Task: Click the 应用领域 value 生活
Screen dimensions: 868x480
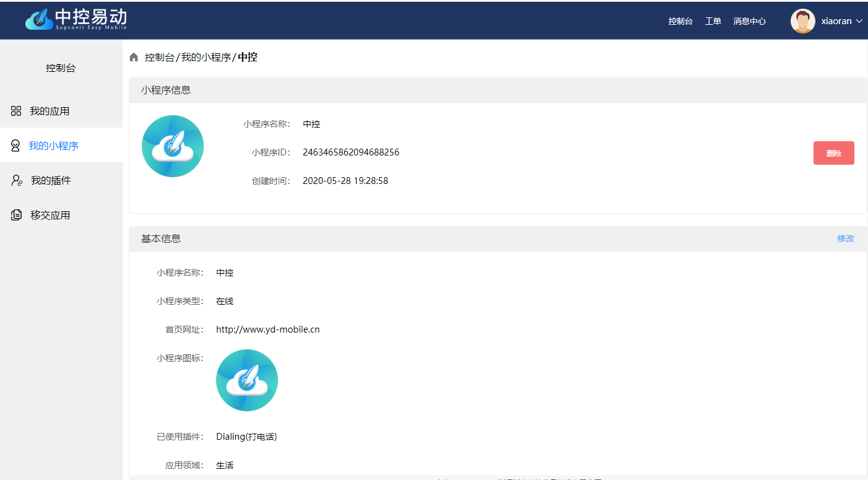Action: 225,465
